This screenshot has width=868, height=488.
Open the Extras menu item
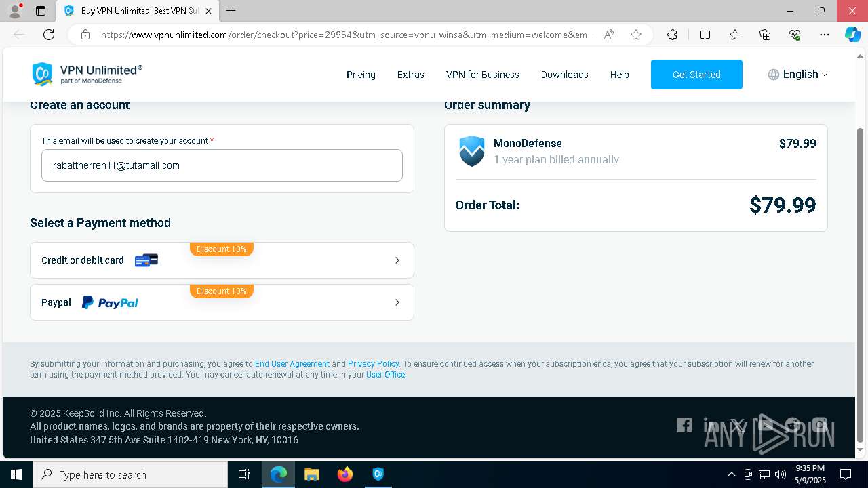(410, 75)
